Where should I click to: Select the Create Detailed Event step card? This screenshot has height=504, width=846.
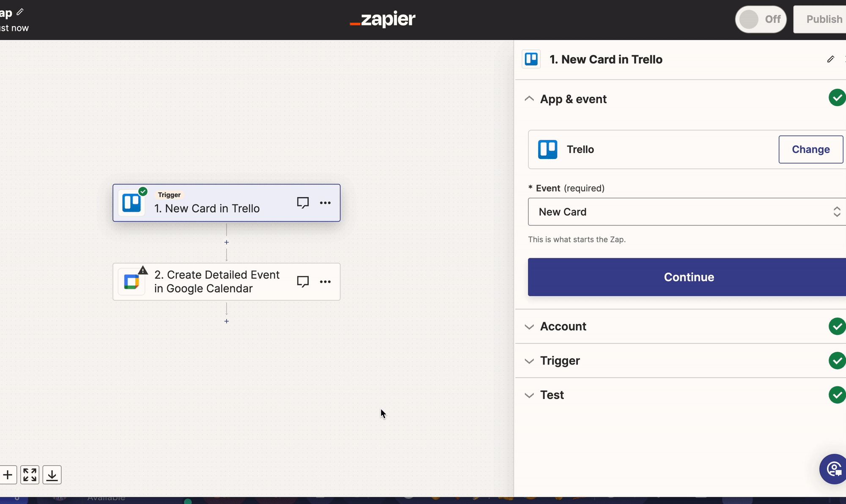coord(217,282)
